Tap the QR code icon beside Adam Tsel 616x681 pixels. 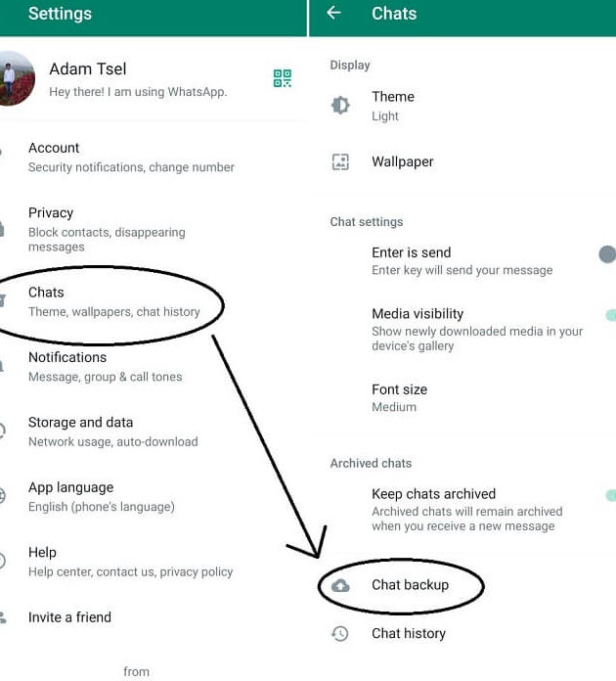coord(283,78)
